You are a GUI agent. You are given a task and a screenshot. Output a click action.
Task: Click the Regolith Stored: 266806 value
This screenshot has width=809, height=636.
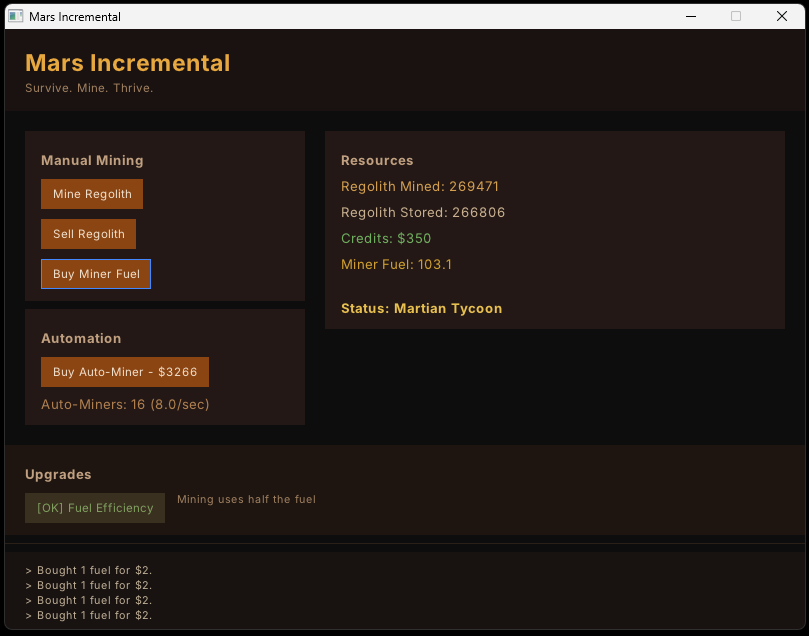(423, 213)
